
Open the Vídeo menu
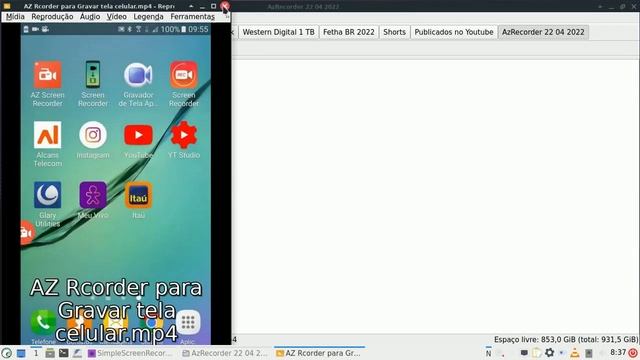[117, 17]
